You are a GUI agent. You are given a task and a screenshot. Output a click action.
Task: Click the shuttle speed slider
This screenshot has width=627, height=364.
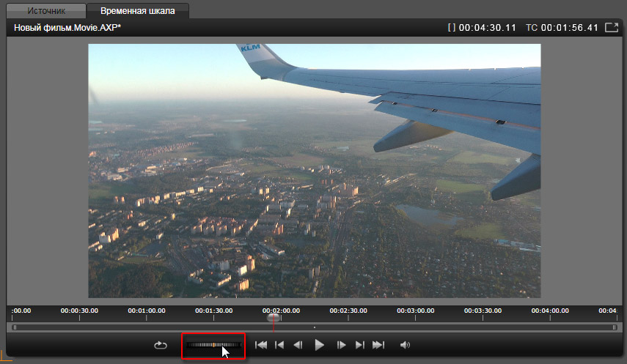(214, 345)
